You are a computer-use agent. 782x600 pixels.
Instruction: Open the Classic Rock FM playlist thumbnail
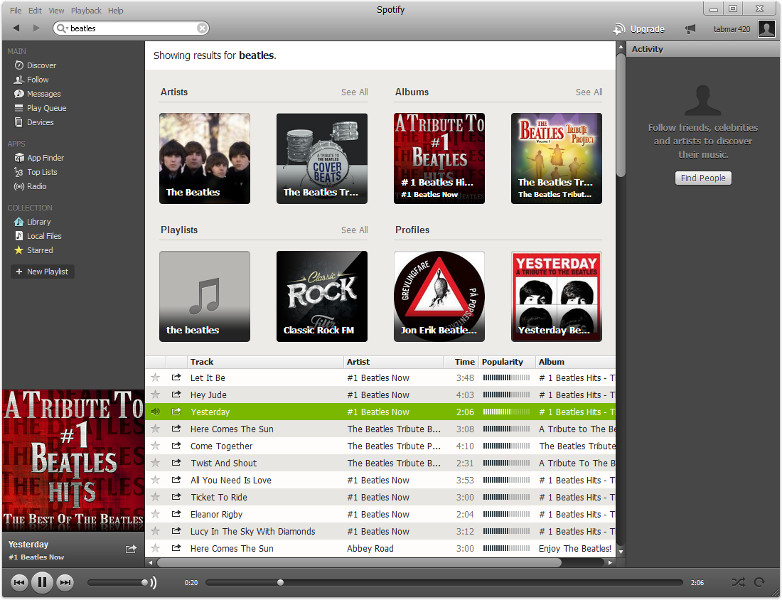[322, 296]
